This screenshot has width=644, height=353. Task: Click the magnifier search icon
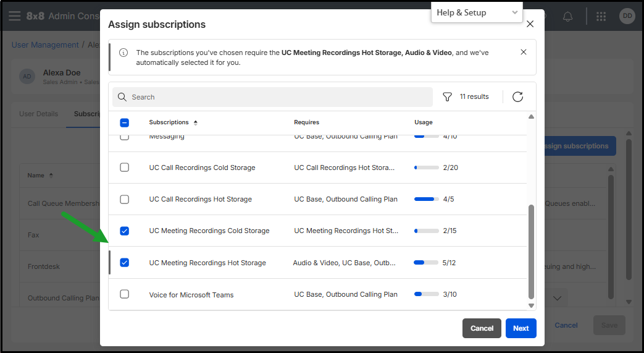tap(122, 96)
